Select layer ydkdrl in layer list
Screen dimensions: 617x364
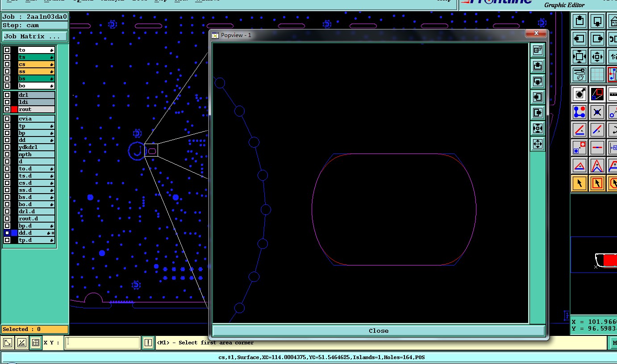[x=36, y=147]
